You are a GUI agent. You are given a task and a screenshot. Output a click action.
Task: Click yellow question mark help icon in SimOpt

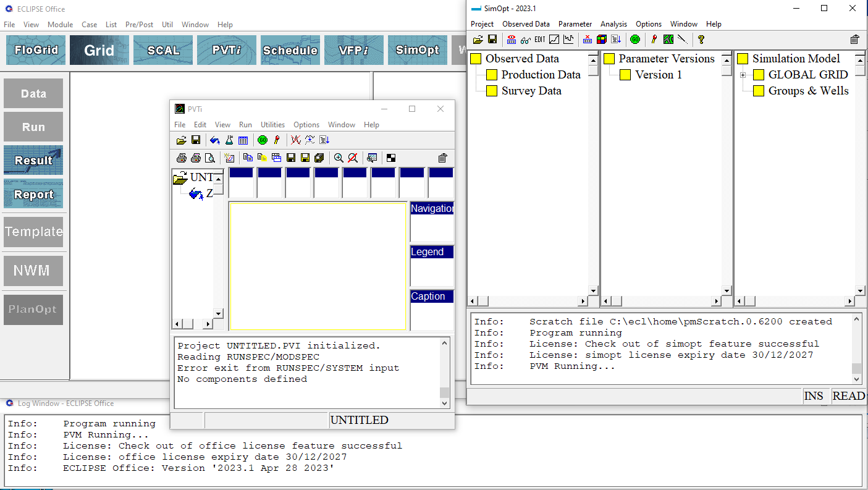coord(701,40)
